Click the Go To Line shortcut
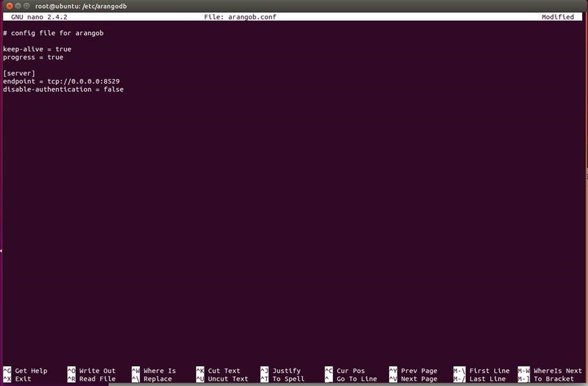Viewport: 588px width, 386px height. [356, 379]
